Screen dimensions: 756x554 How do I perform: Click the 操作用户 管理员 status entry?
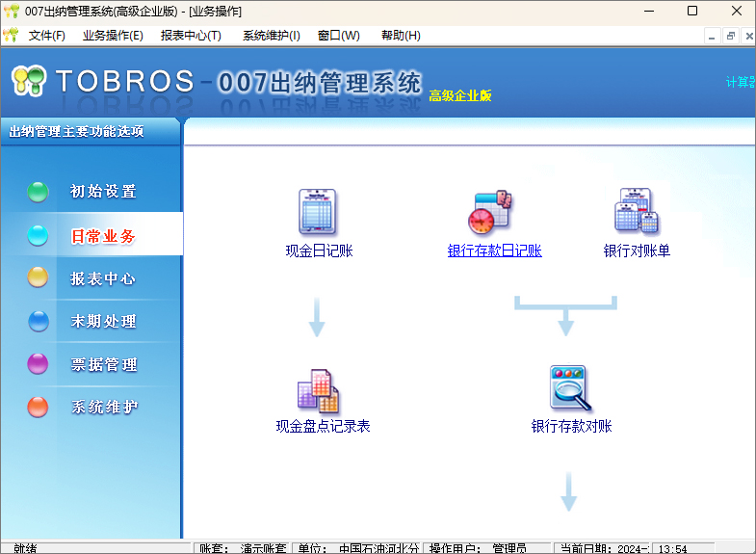pos(487,548)
